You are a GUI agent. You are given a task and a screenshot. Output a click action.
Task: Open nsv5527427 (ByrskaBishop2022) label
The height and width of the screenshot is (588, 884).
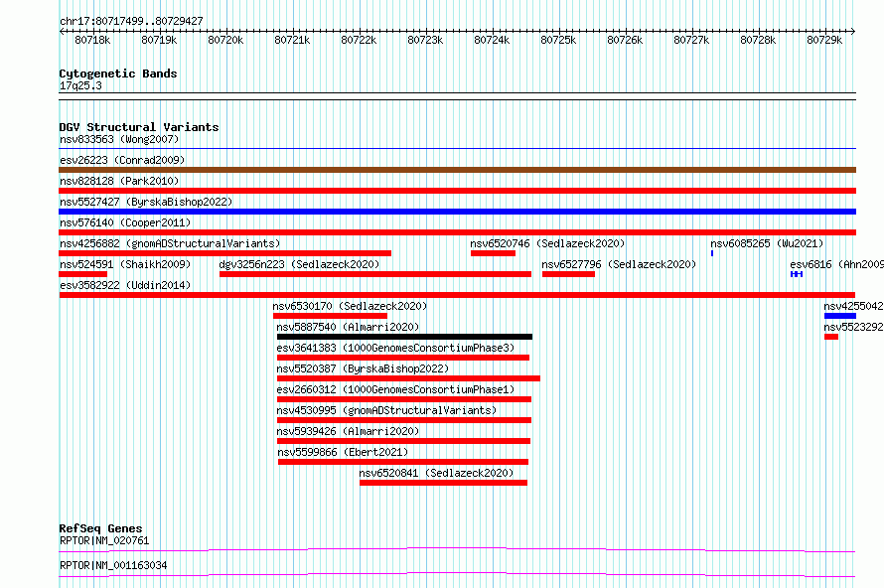[146, 202]
